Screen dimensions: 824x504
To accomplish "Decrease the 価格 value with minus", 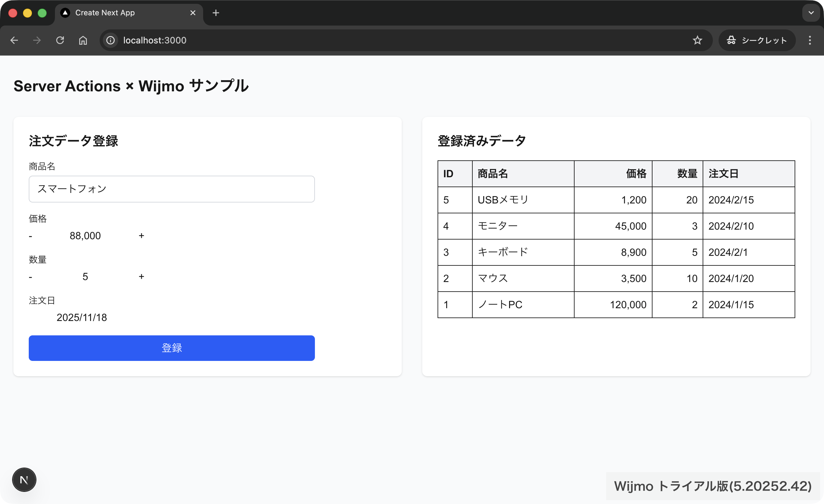I will tap(30, 236).
